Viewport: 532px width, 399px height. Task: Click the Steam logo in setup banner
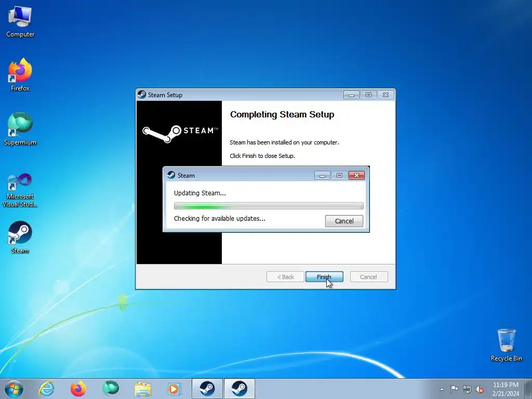tap(180, 134)
